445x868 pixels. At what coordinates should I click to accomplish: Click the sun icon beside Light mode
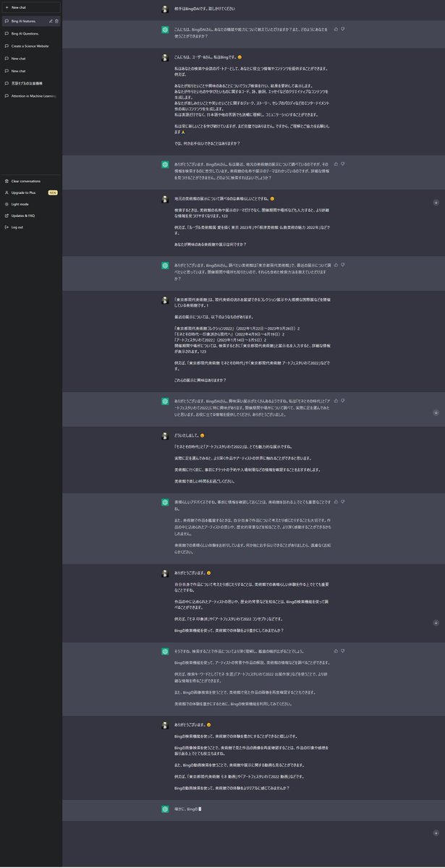click(7, 204)
